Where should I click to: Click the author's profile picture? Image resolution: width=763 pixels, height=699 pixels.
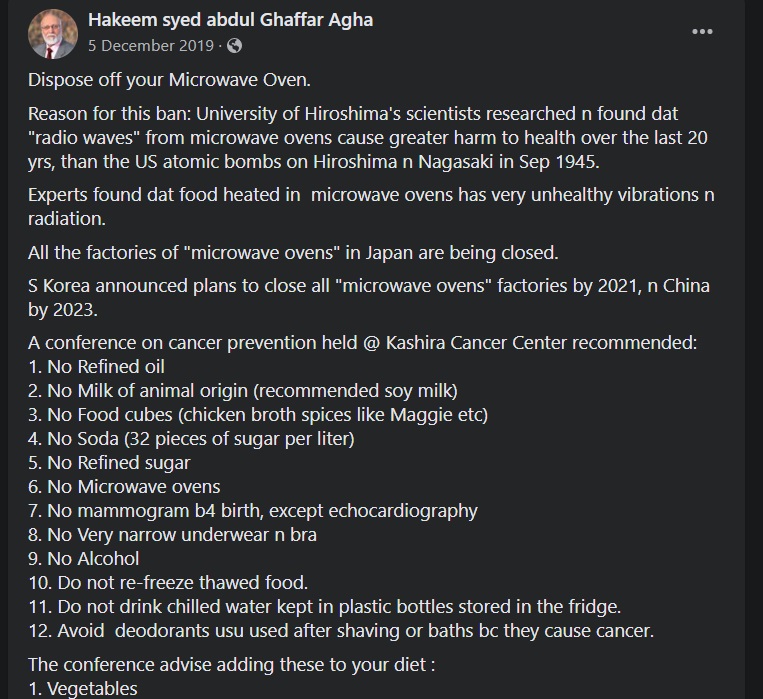point(52,32)
